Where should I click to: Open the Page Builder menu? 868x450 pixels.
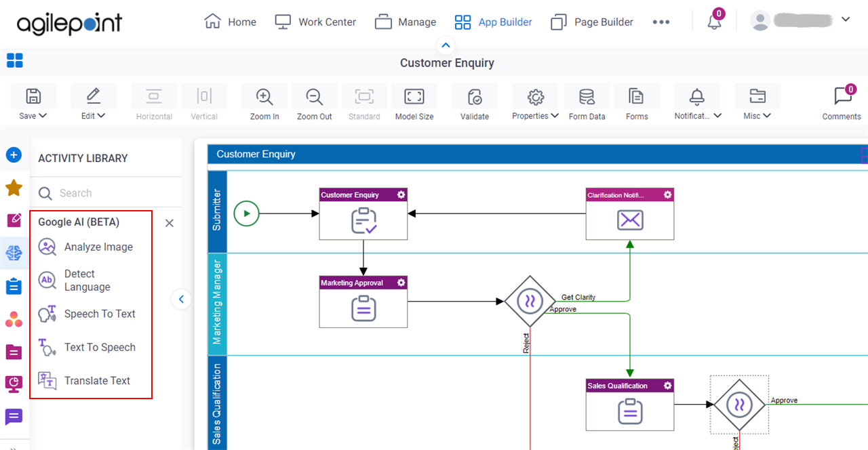tap(592, 22)
